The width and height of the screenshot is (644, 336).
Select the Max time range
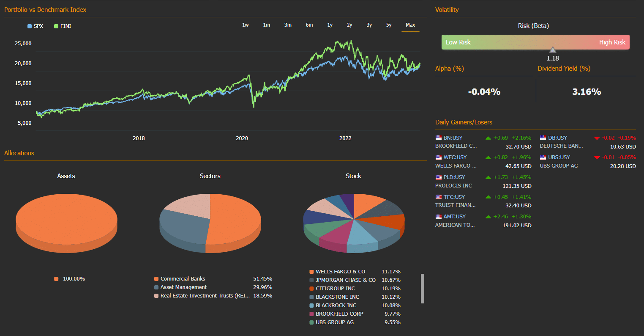410,25
